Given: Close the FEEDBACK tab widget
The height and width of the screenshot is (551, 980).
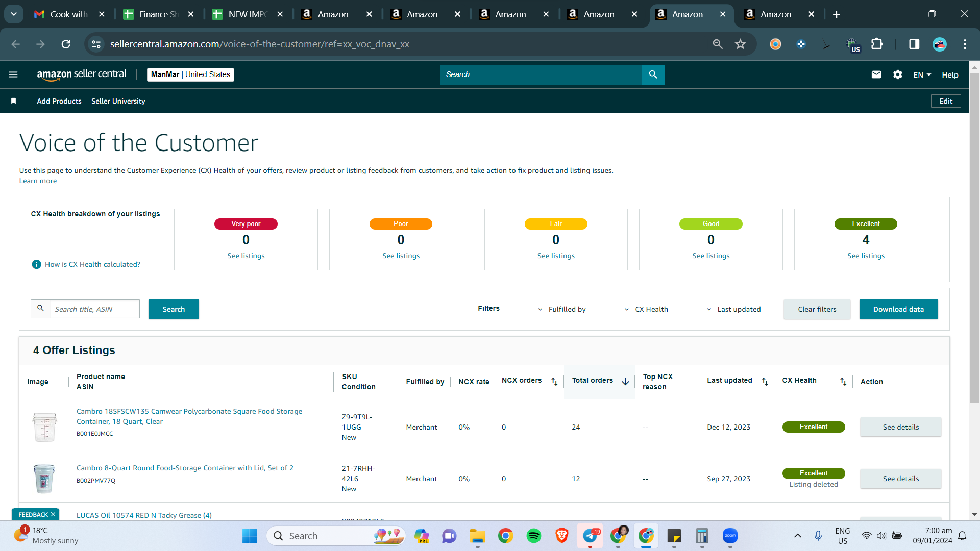Looking at the screenshot, I should tap(53, 514).
